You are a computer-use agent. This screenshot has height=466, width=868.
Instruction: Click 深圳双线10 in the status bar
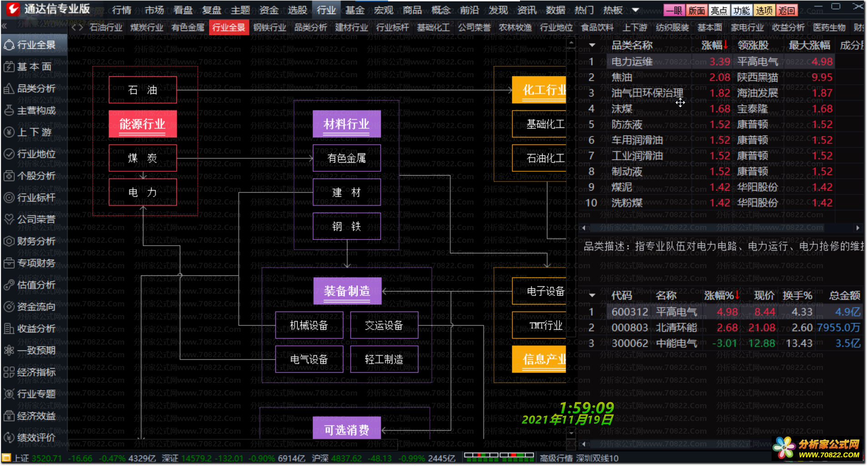(x=597, y=458)
